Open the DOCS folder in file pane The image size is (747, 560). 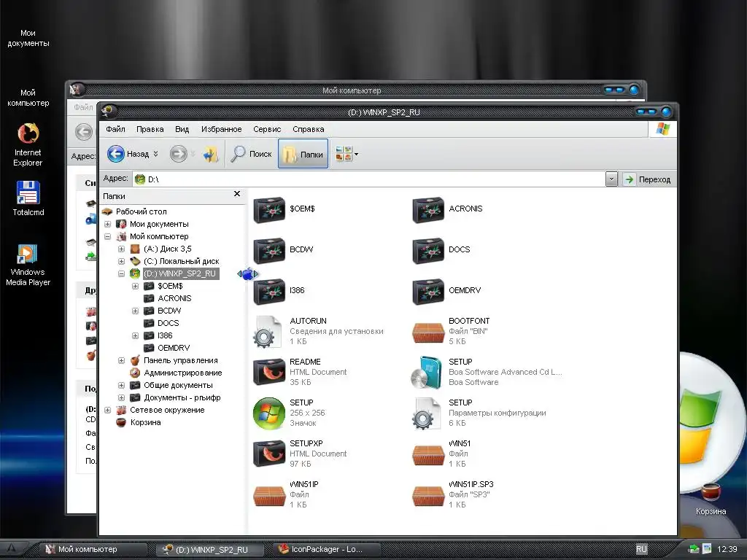(x=441, y=251)
